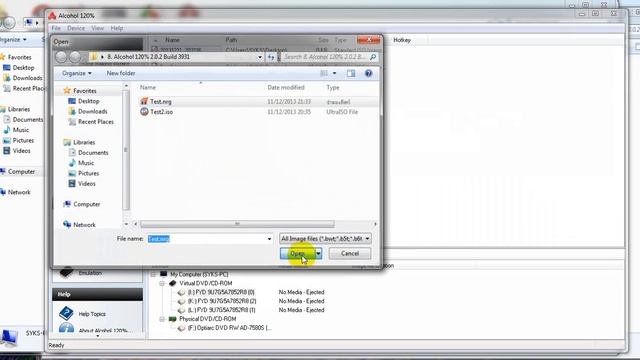
Task: Select Computer in dialog navigation pane
Action: tap(87, 204)
